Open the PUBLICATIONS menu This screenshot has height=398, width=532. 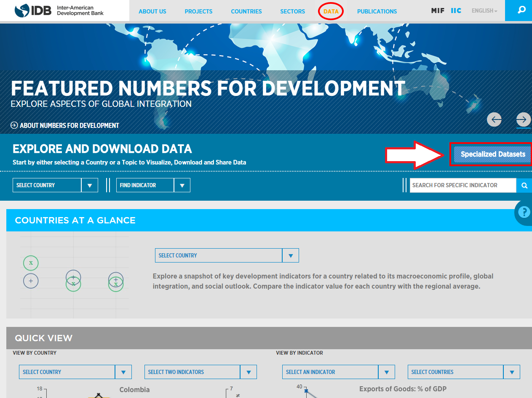coord(377,11)
